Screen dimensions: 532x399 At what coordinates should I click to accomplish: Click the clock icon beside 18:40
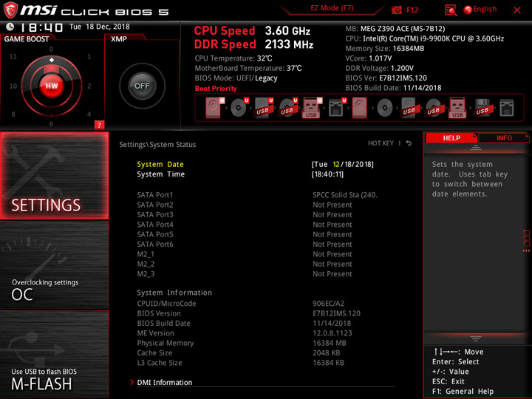[10, 27]
